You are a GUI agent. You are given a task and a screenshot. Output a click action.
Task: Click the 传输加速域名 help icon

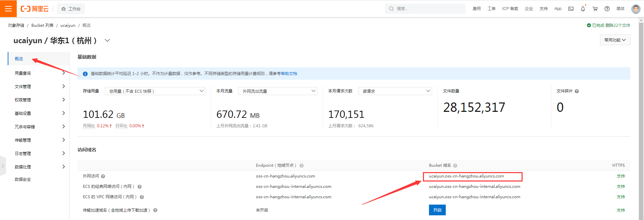155,210
